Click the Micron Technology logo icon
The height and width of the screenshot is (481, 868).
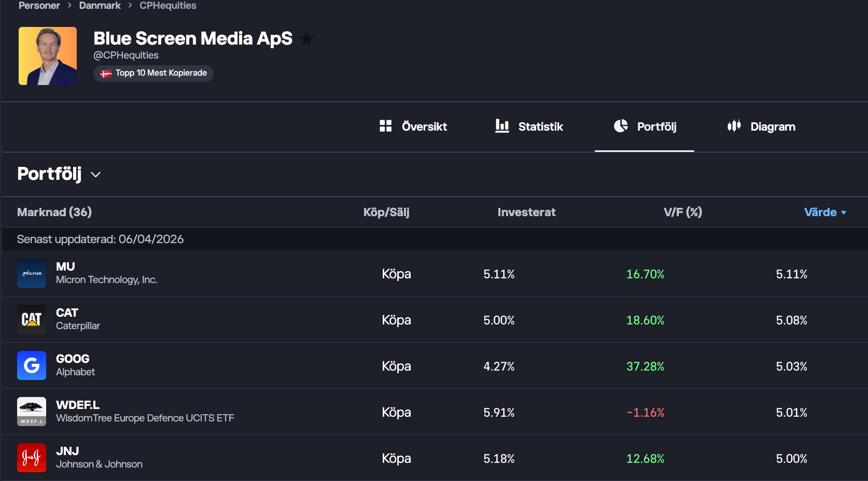coord(32,273)
